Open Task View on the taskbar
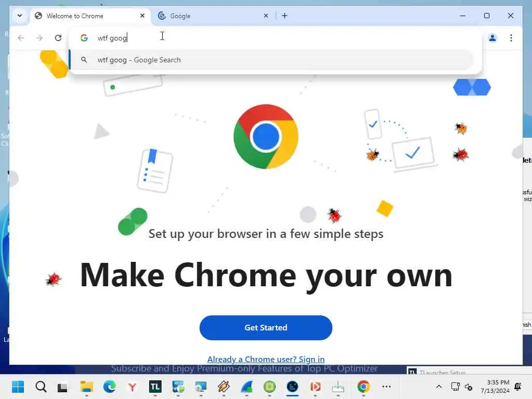Screen dimensions: 532x399 point(62,387)
